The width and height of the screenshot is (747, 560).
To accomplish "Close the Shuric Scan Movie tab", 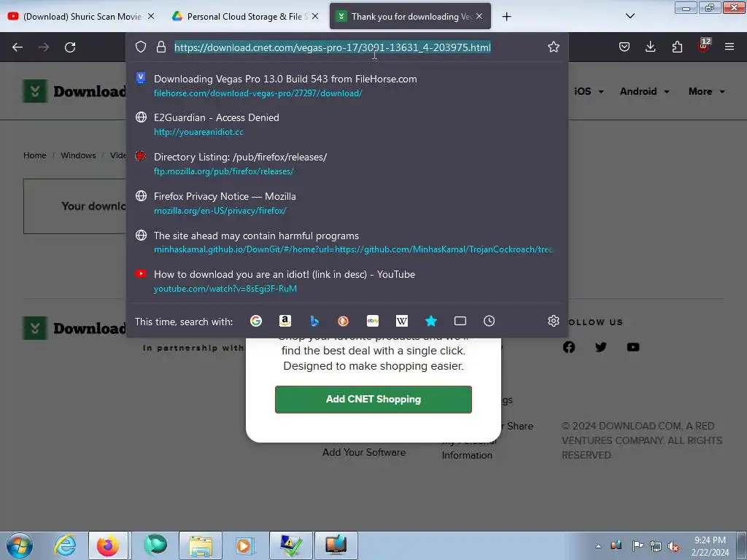I will [x=150, y=16].
